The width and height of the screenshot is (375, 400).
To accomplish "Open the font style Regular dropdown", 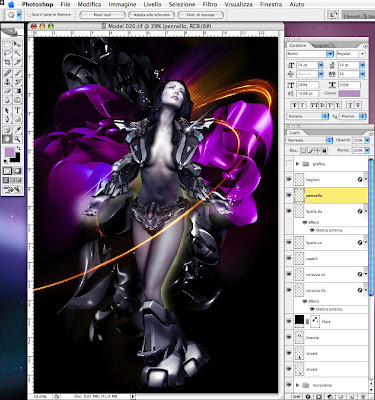I will click(363, 54).
